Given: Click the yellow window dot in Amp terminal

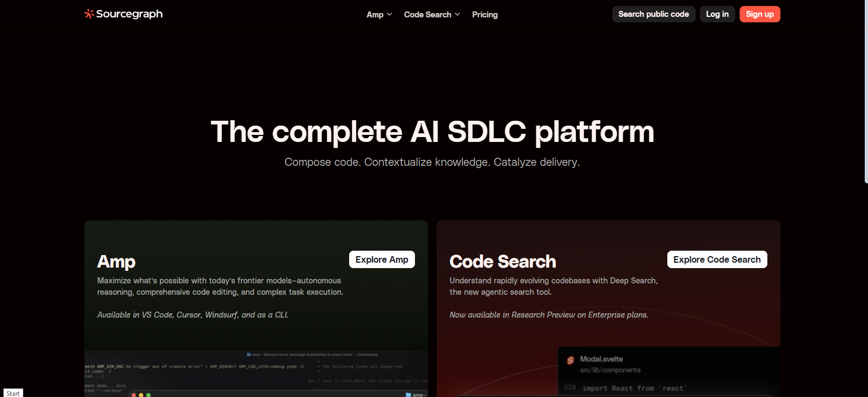Looking at the screenshot, I should 141,395.
